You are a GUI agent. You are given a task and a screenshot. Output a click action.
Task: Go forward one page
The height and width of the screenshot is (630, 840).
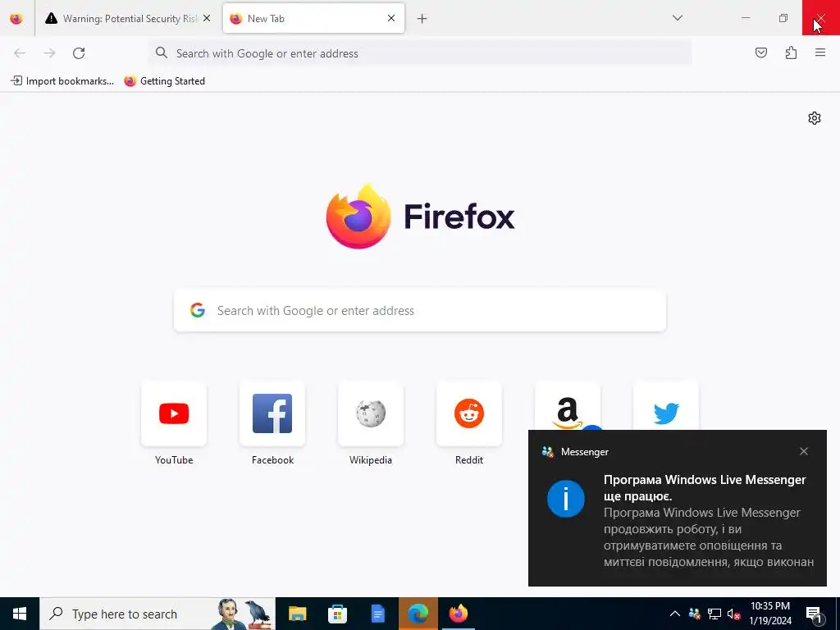[49, 53]
